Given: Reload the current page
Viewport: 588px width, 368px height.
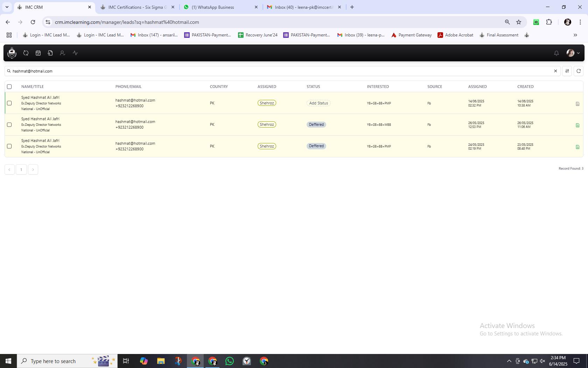Looking at the screenshot, I should (x=33, y=22).
